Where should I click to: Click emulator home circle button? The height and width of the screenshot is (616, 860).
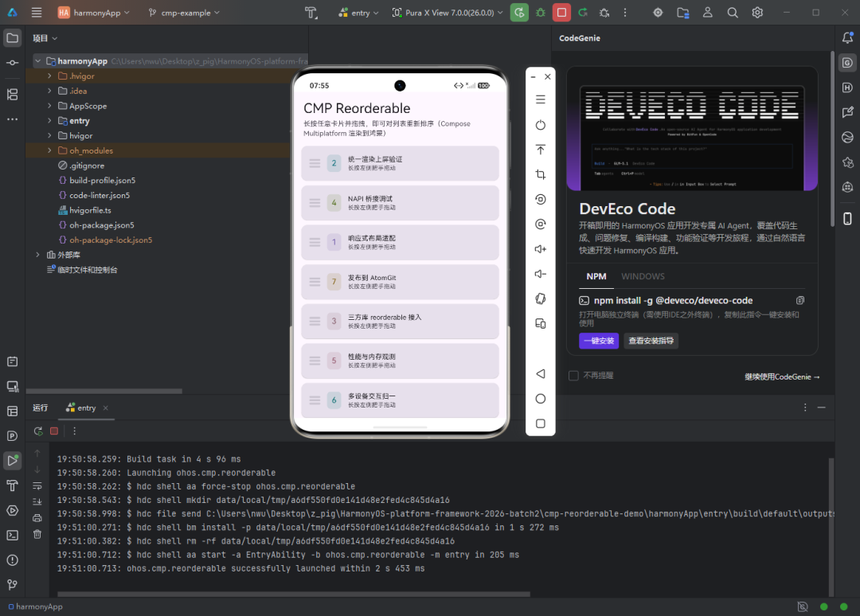[x=540, y=399]
